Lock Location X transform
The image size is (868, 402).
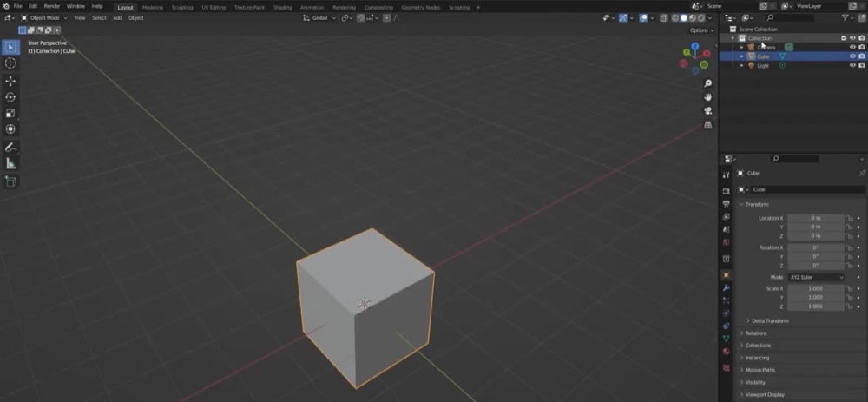pyautogui.click(x=849, y=218)
